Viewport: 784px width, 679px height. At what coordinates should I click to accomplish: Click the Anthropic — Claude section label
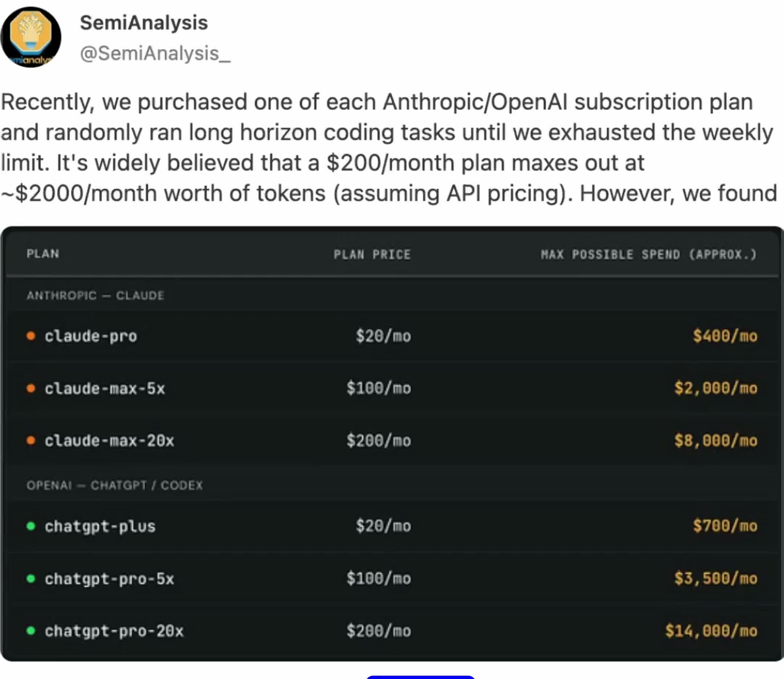(95, 295)
